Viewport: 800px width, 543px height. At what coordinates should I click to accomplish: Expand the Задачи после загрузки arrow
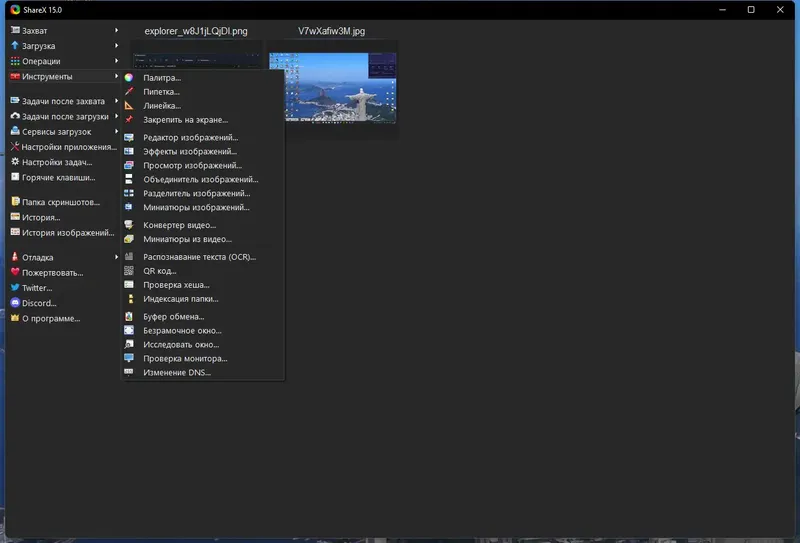click(x=116, y=116)
